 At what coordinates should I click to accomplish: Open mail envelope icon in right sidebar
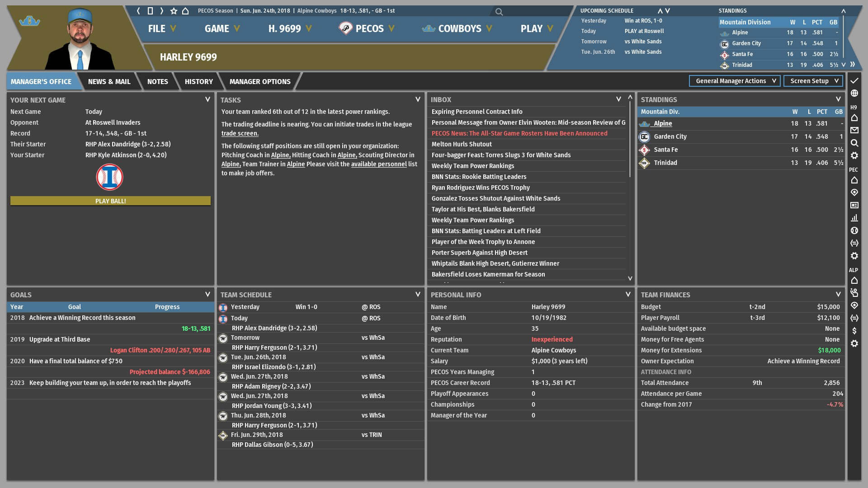854,130
